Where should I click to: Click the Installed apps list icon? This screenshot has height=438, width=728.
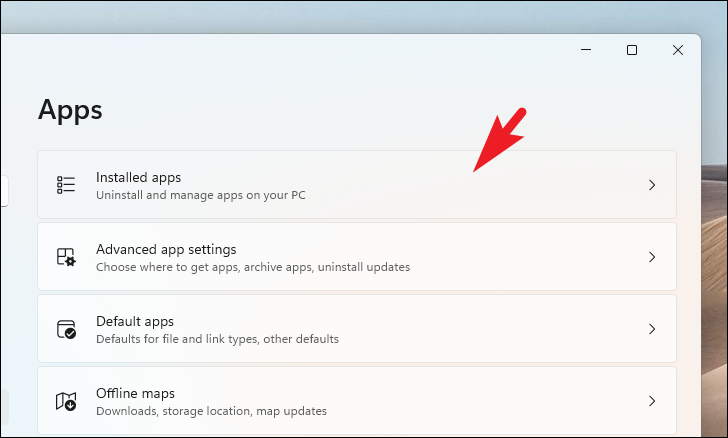coord(66,185)
